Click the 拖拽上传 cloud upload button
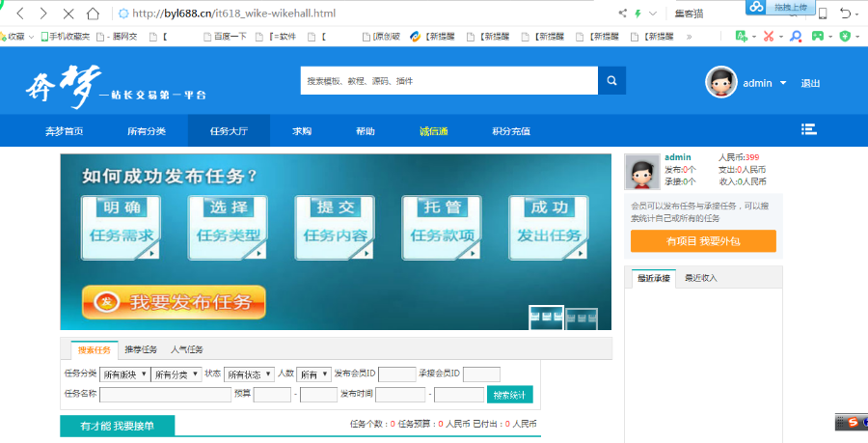 [x=780, y=7]
